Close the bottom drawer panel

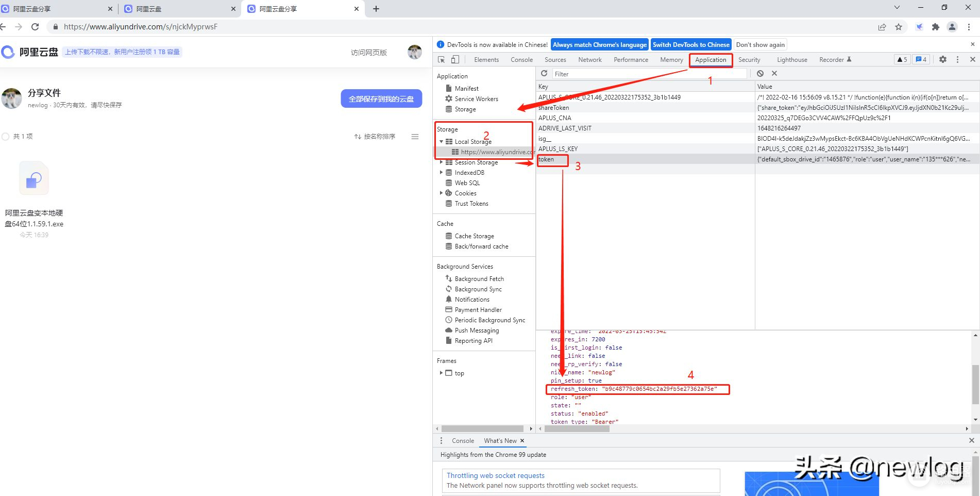pyautogui.click(x=972, y=440)
